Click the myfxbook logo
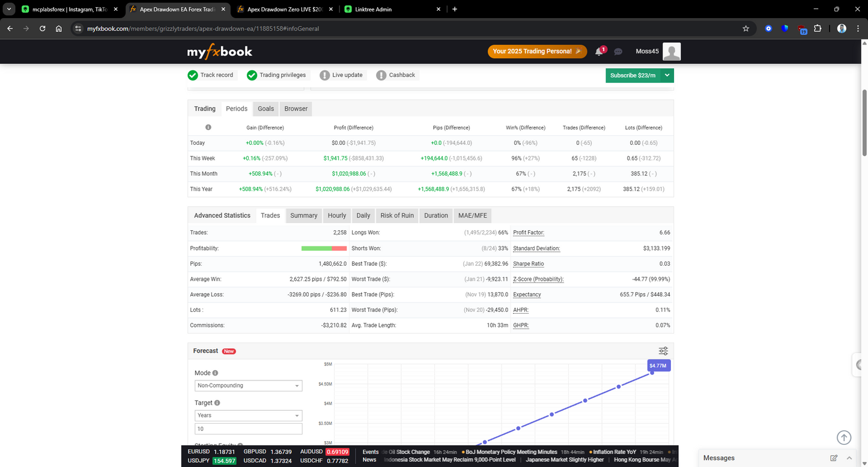The height and width of the screenshot is (467, 868). 219,52
